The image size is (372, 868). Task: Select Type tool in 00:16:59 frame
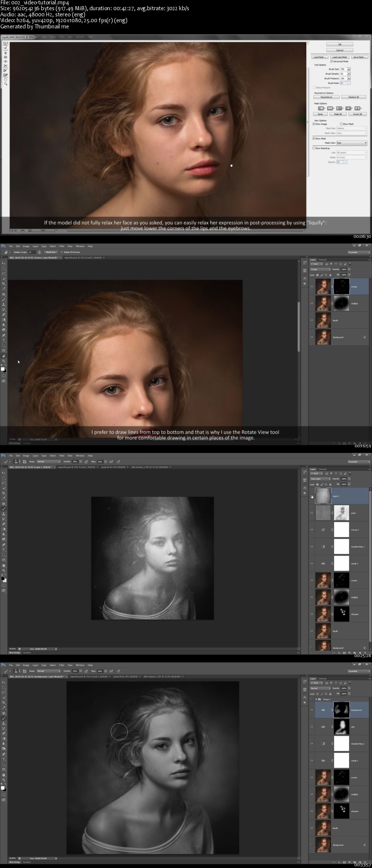click(x=4, y=340)
